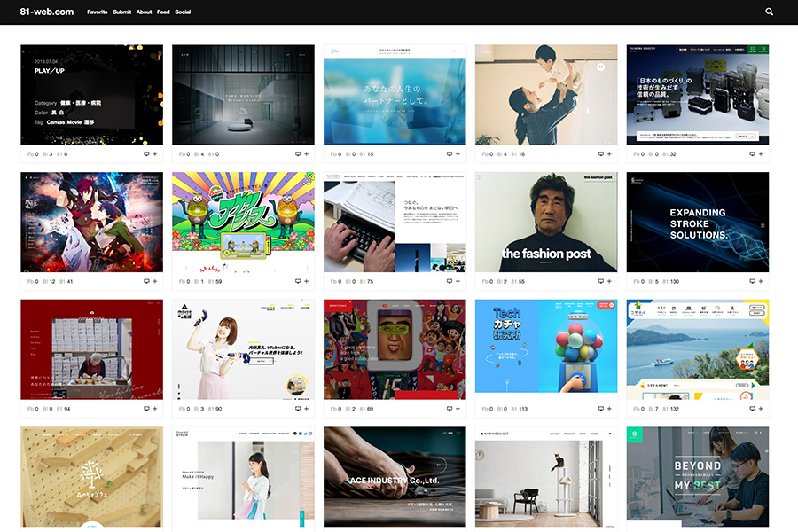The width and height of the screenshot is (798, 532).
Task: Click monitor icon under mother-and-baby photo card
Action: (601, 154)
